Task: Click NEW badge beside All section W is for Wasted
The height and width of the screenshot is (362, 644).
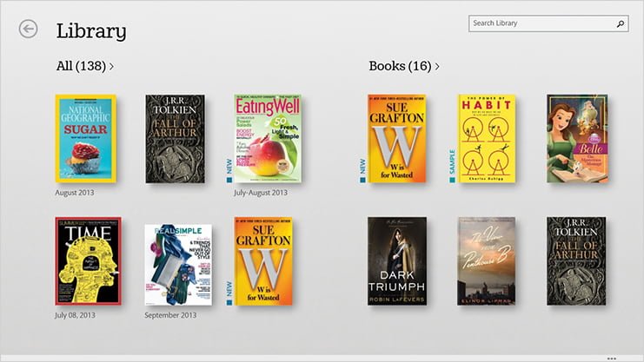Action: (229, 293)
